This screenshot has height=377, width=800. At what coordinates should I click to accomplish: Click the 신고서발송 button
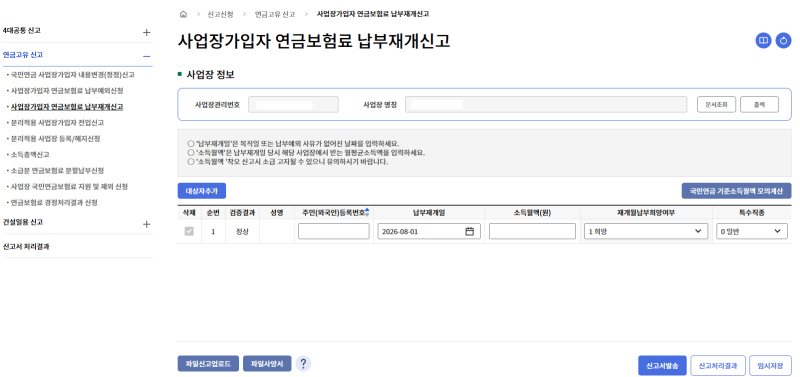pyautogui.click(x=662, y=365)
